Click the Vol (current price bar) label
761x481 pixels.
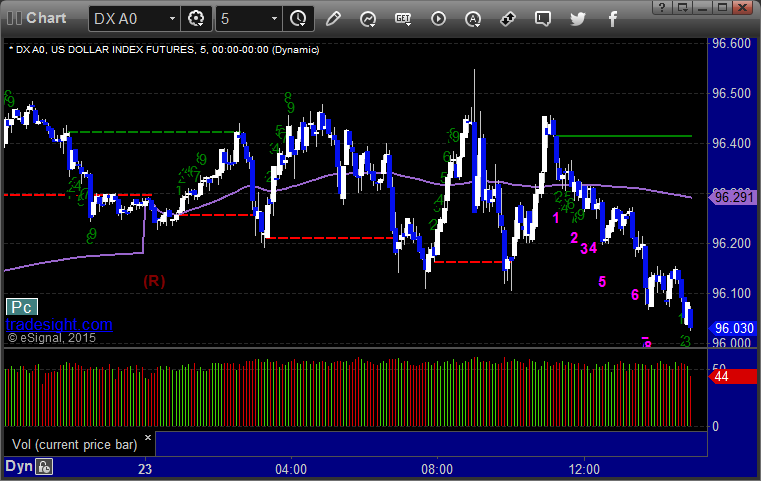75,445
